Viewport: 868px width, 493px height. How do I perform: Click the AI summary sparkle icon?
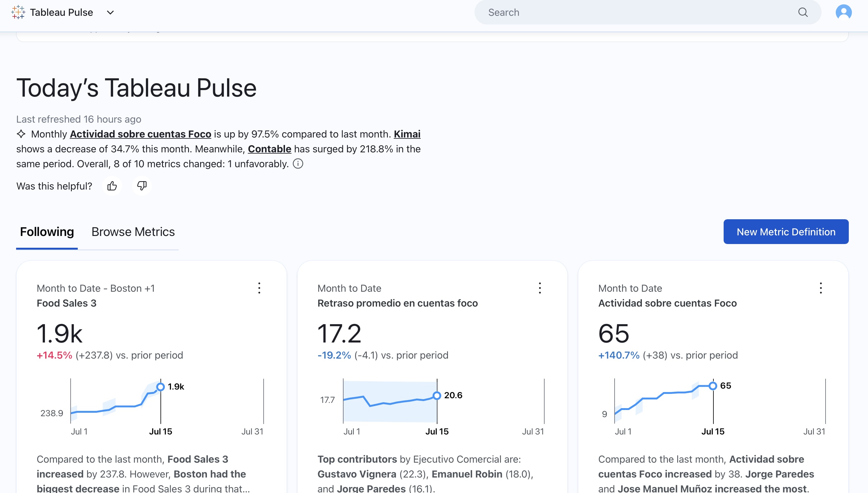(x=21, y=134)
